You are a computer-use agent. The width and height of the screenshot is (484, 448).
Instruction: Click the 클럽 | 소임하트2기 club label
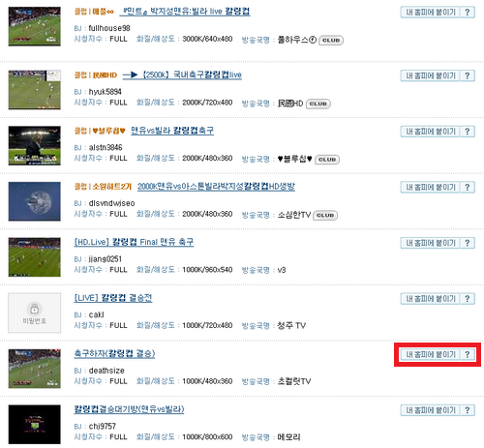pyautogui.click(x=104, y=187)
